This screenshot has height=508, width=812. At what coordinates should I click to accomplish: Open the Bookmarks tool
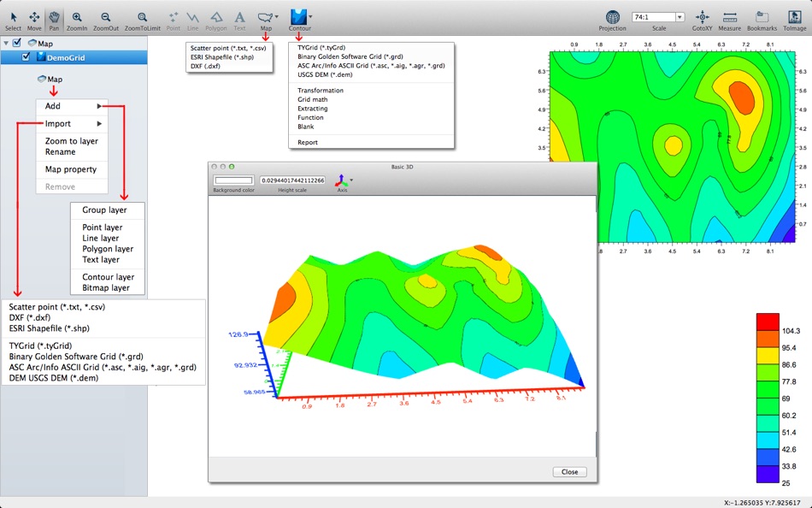click(762, 21)
